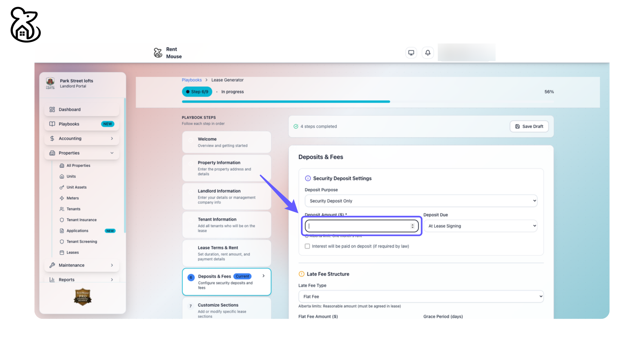Go to Lease Terms & Rent step
The height and width of the screenshot is (362, 644).
coord(226,253)
